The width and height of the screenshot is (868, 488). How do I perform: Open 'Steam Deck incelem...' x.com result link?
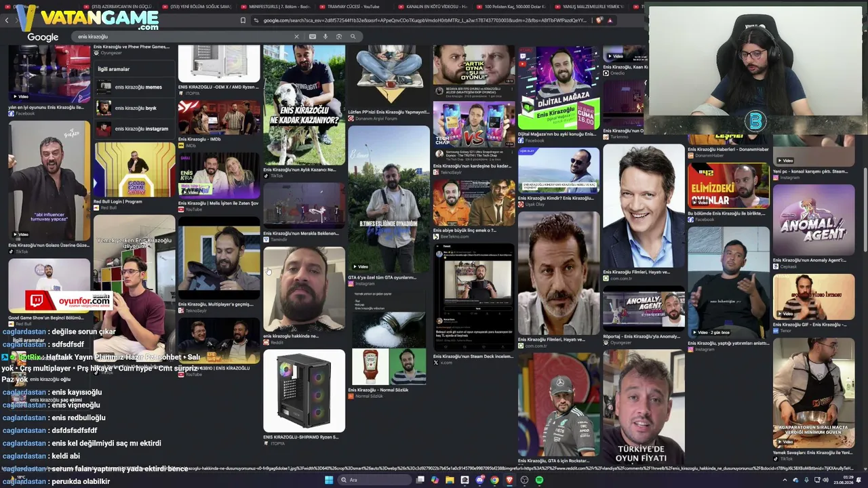[x=473, y=357]
